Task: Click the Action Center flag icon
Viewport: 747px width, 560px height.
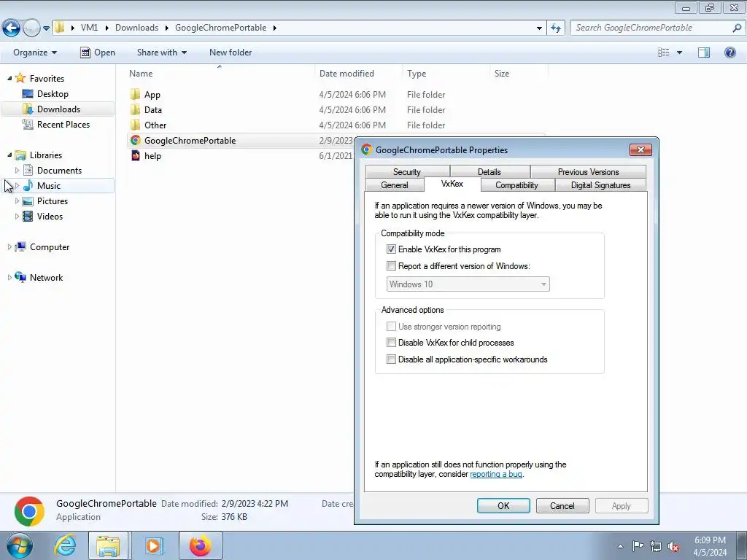Action: coord(638,545)
